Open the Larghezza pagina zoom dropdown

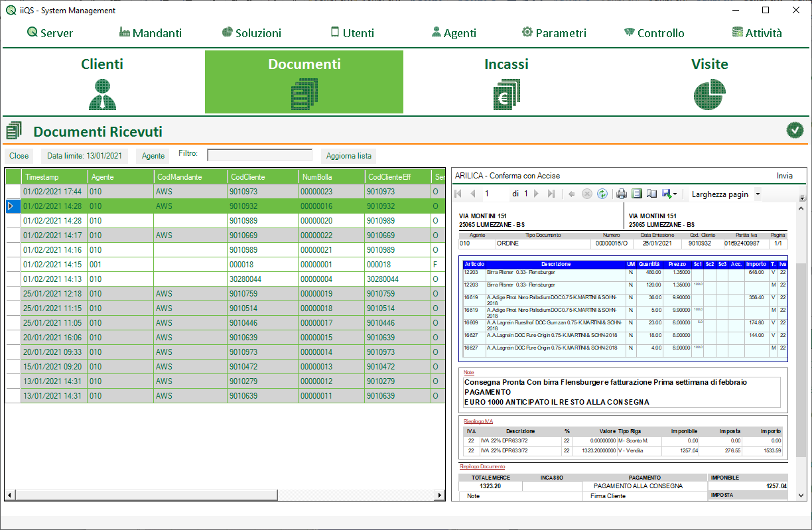[758, 194]
